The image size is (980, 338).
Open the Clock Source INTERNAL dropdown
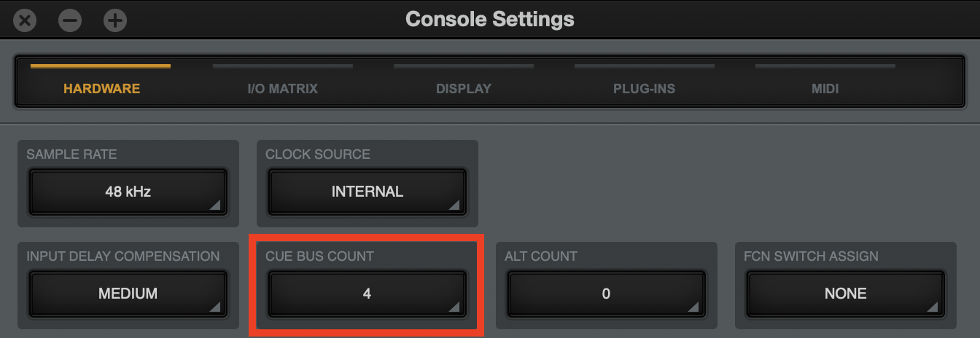(x=367, y=192)
